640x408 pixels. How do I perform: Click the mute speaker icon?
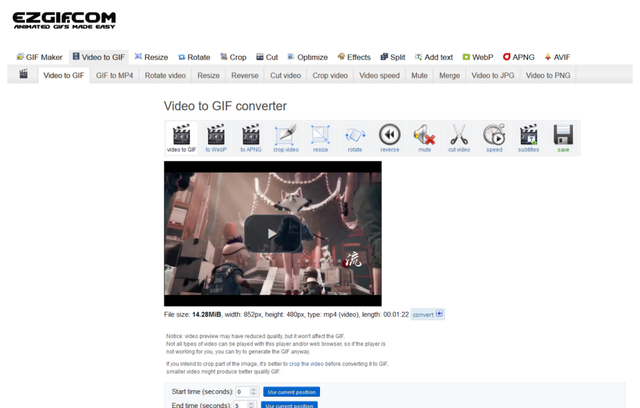(x=424, y=138)
